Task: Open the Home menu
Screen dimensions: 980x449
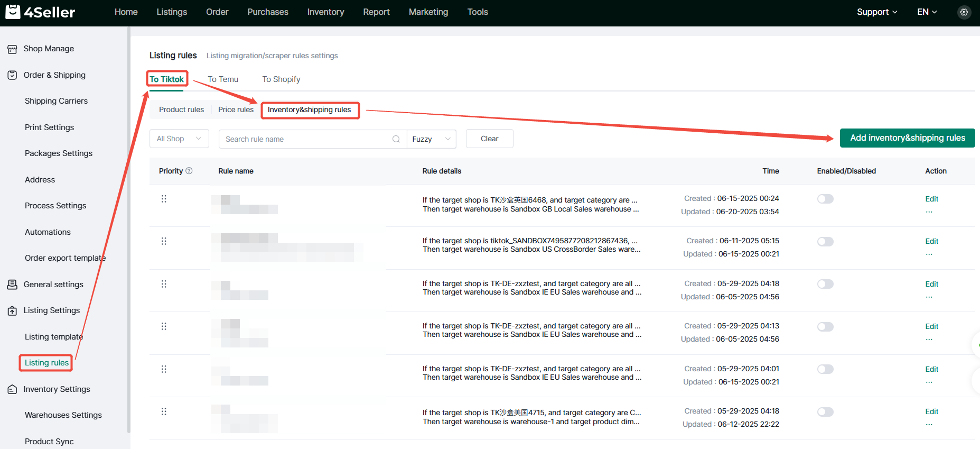Action: [126, 12]
